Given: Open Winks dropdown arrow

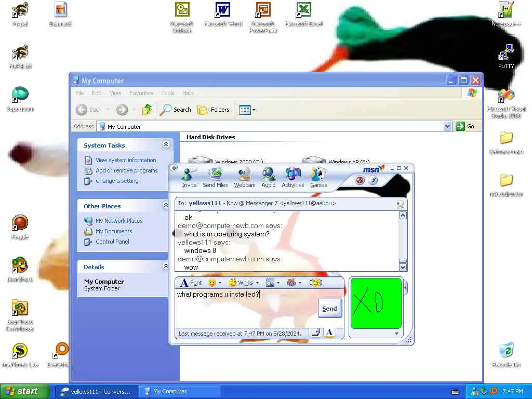Looking at the screenshot, I should coord(257,283).
